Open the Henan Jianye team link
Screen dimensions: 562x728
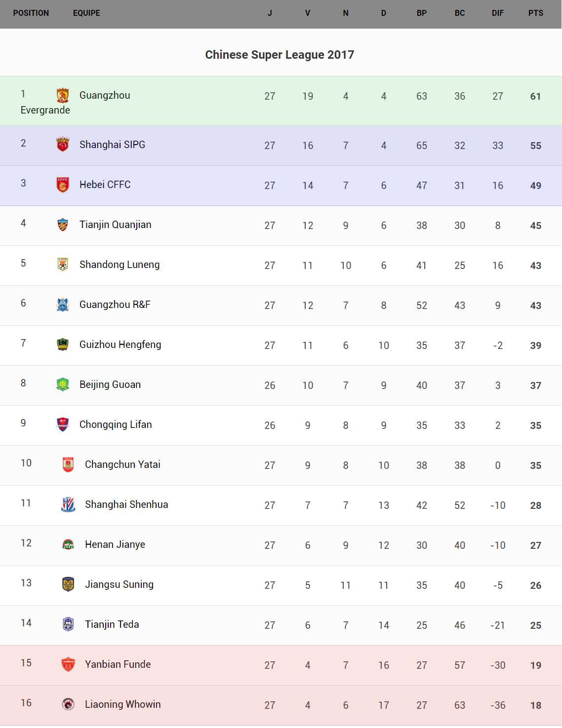pos(115,544)
